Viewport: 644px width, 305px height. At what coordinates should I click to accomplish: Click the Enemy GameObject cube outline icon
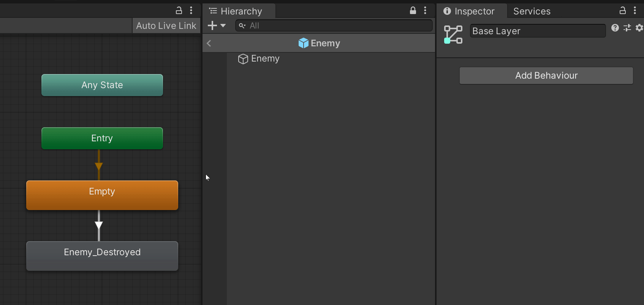coord(243,59)
